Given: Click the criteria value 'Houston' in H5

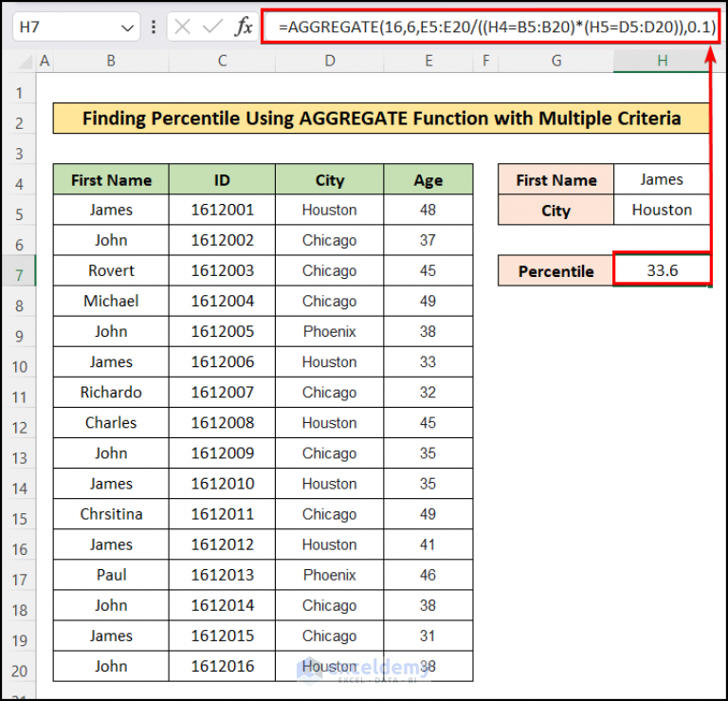Looking at the screenshot, I should point(662,210).
